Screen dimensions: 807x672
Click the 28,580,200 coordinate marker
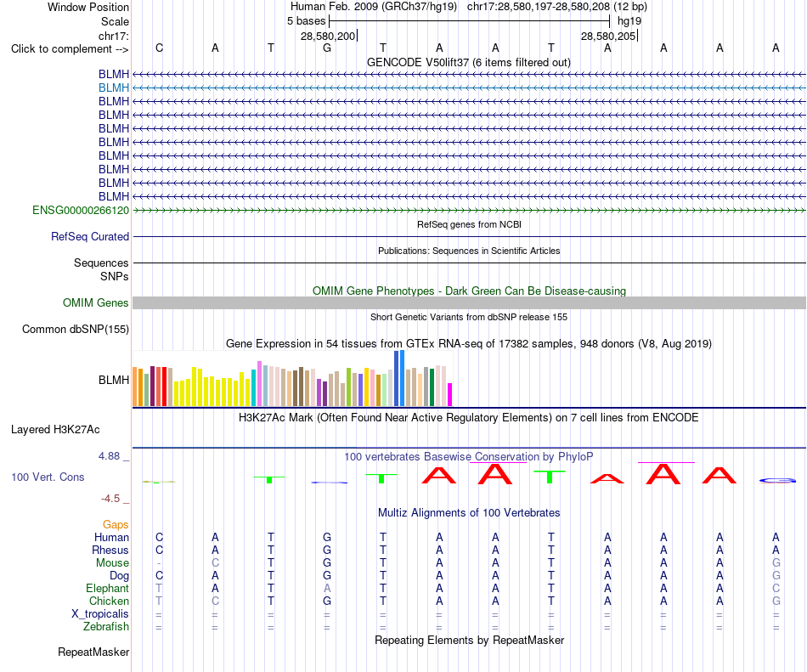(x=329, y=36)
